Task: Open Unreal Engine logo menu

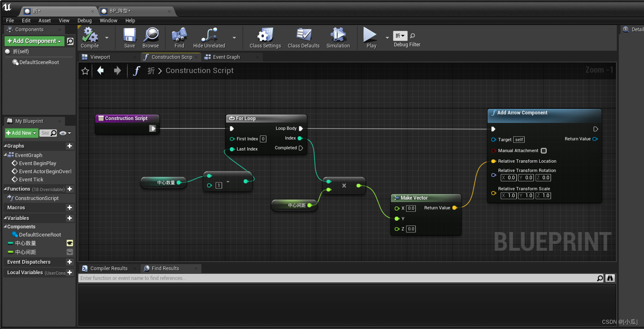Action: 7,7
